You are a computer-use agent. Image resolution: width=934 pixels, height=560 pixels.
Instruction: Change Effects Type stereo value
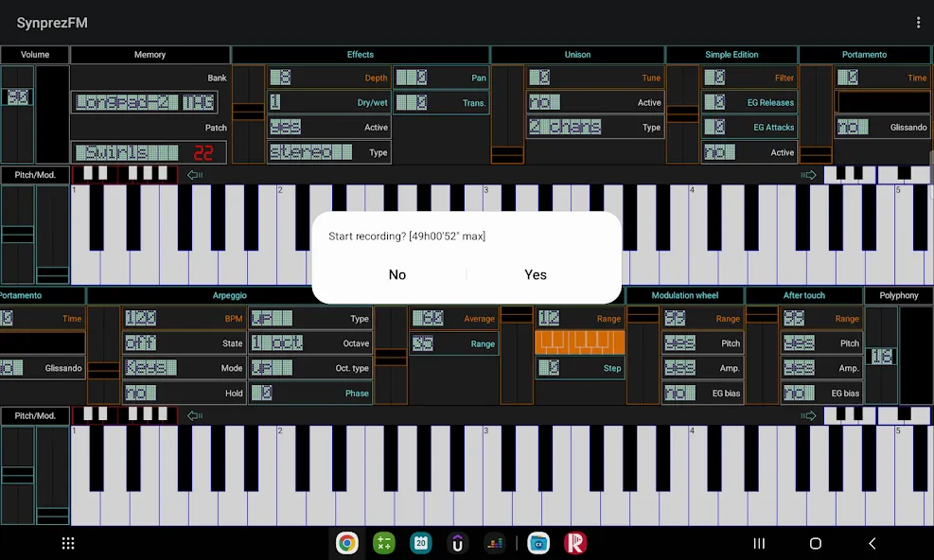(310, 152)
